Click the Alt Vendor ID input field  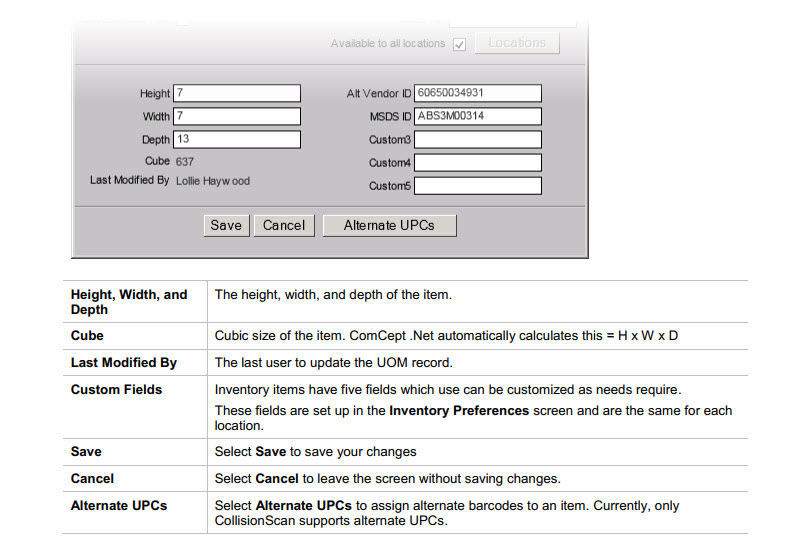pos(478,93)
